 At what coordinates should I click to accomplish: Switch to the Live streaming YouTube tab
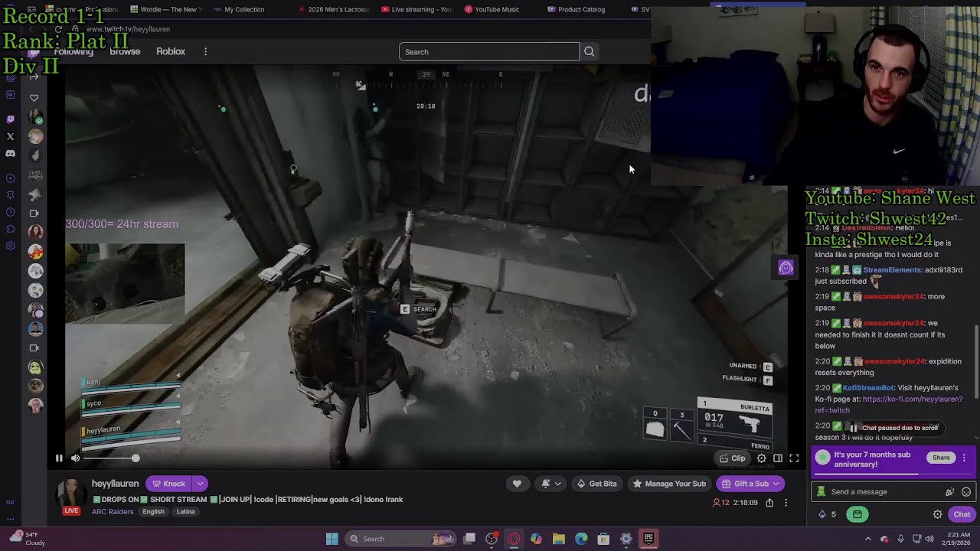(x=416, y=9)
